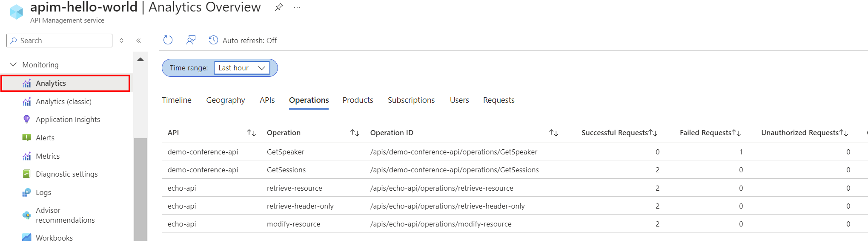The width and height of the screenshot is (868, 241).
Task: Open Diagnostic settings
Action: [66, 174]
